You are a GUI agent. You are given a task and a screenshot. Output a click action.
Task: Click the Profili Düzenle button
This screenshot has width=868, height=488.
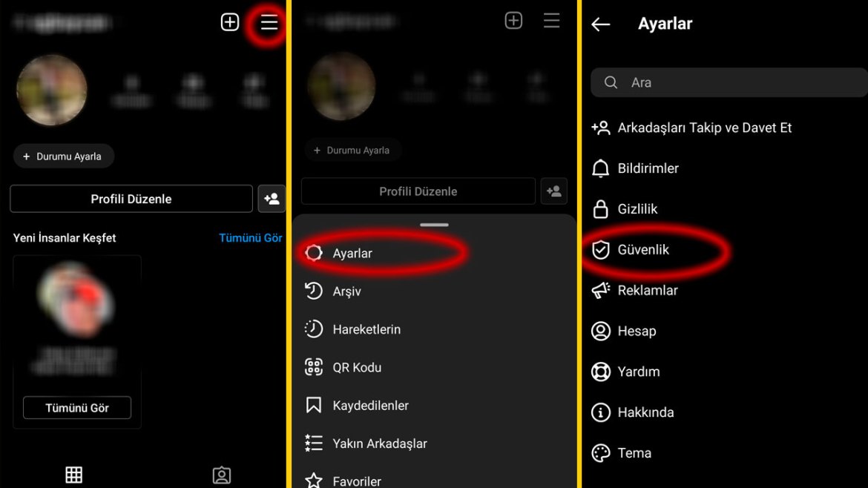[131, 199]
